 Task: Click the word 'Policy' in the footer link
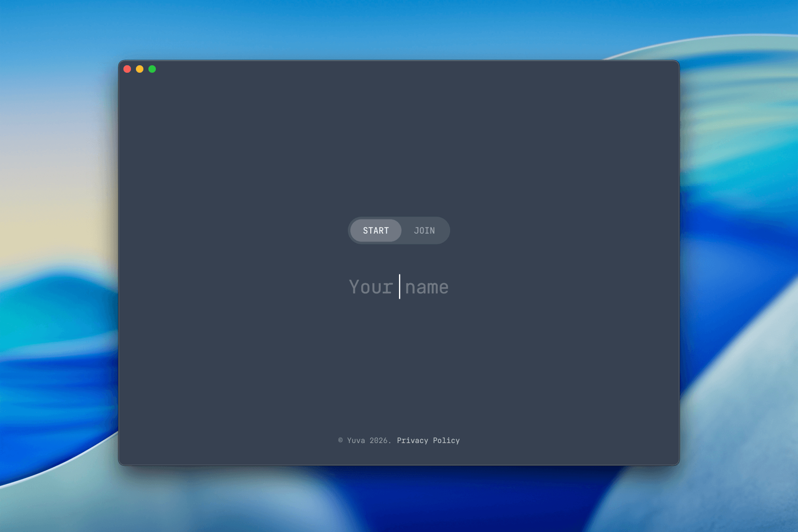click(446, 441)
